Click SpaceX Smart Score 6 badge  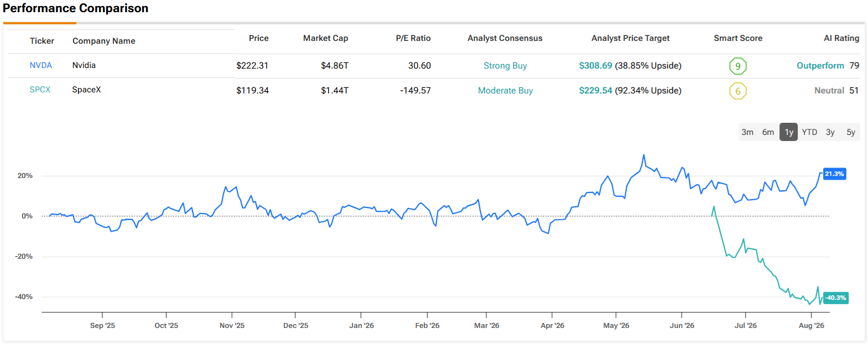[738, 91]
